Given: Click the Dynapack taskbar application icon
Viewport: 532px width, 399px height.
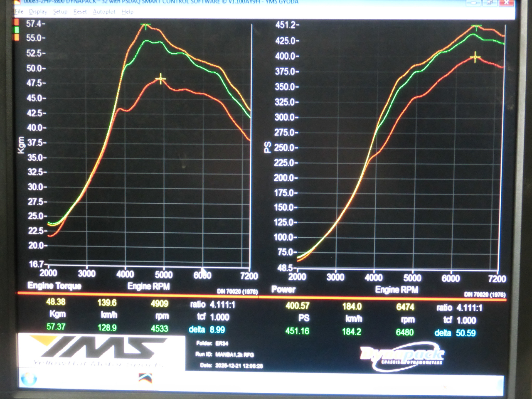Looking at the screenshot, I should [145, 378].
